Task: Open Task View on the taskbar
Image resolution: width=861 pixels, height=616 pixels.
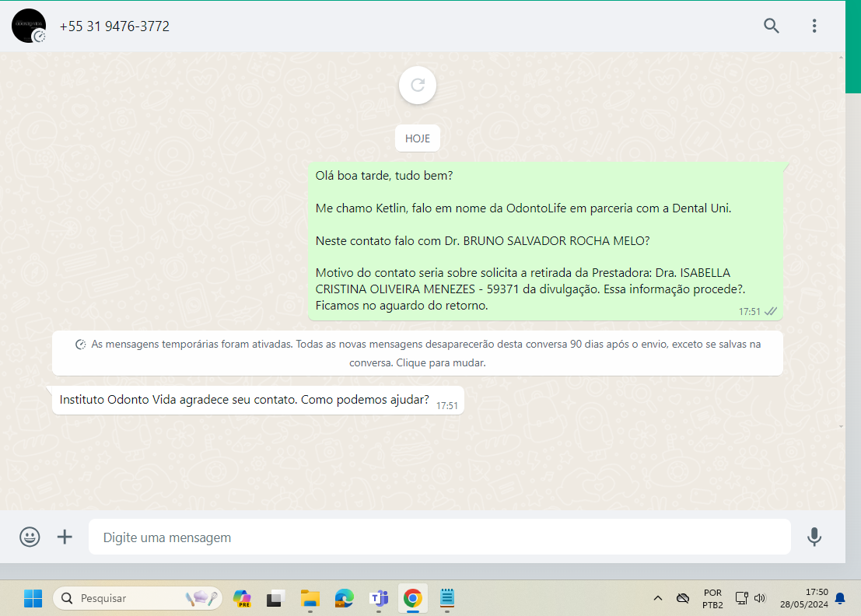Action: [x=275, y=598]
